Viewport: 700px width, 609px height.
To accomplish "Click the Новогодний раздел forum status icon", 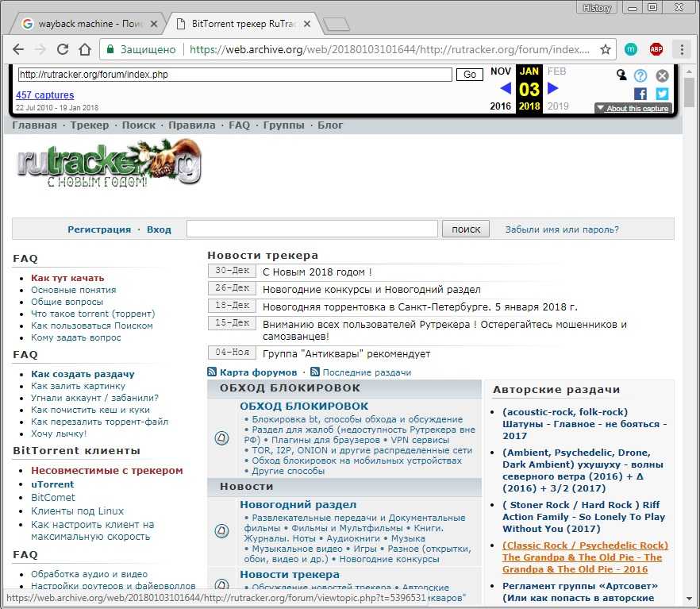I will pos(222,531).
